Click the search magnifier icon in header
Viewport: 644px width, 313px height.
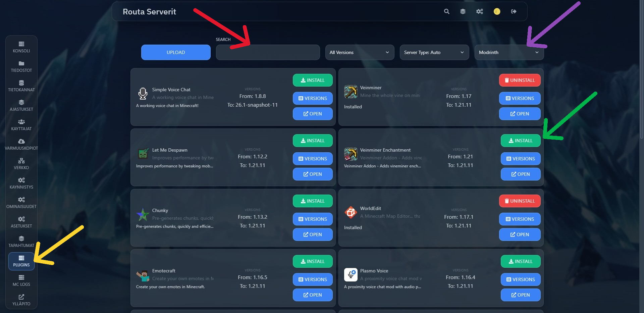coord(446,11)
